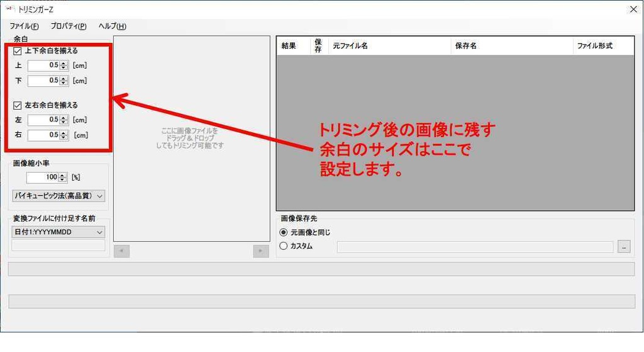The width and height of the screenshot is (644, 352).
Task: Close the トリミンガーZ window
Action: pyautogui.click(x=633, y=9)
